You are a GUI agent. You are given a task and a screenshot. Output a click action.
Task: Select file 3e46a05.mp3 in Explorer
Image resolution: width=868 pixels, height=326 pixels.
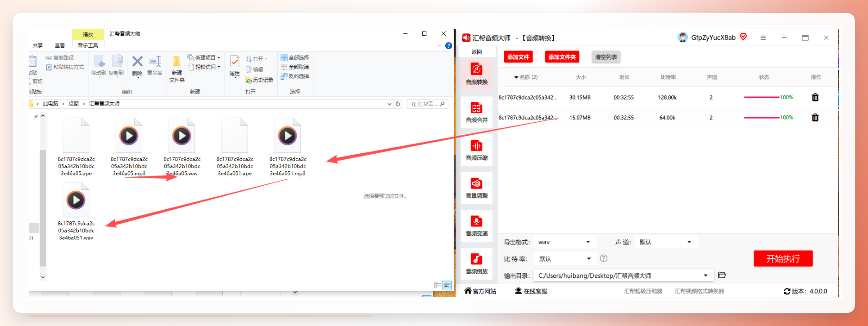click(x=129, y=147)
